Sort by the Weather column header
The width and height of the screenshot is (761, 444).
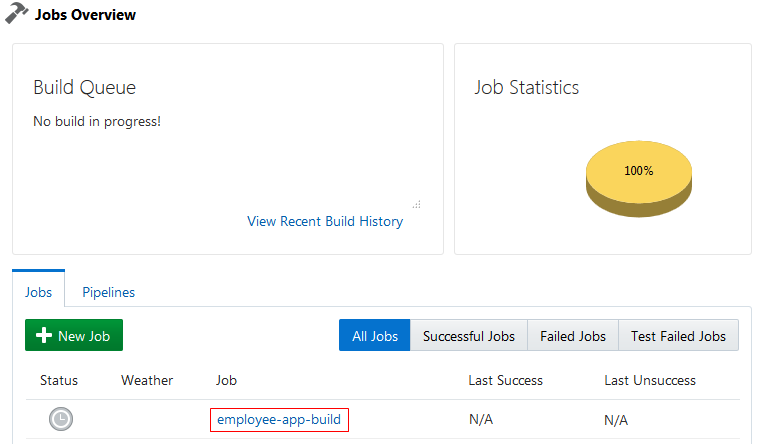(147, 380)
